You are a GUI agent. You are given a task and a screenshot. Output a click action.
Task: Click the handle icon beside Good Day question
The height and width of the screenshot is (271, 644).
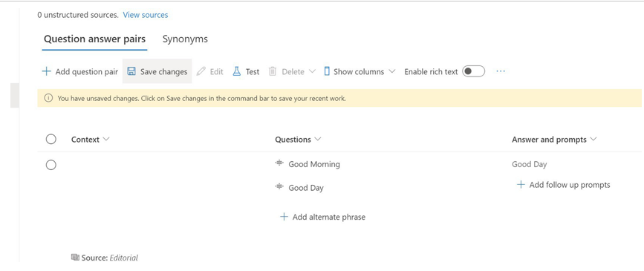tap(279, 187)
